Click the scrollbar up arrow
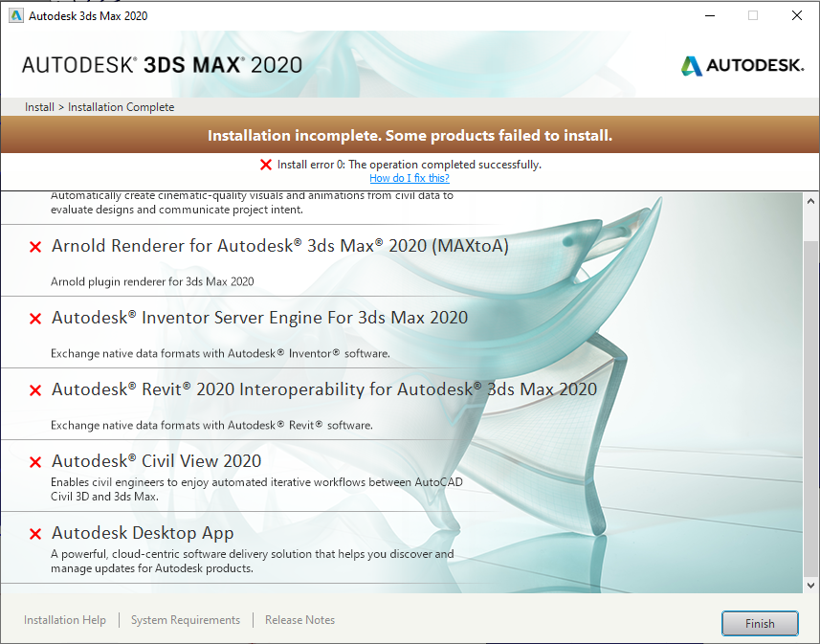Viewport: 820px width, 644px height. [x=810, y=201]
